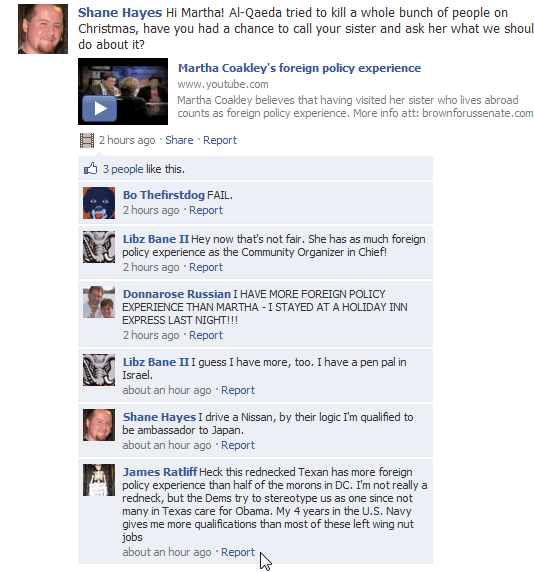This screenshot has height=572, width=534.
Task: Report the main video post
Action: [x=220, y=140]
